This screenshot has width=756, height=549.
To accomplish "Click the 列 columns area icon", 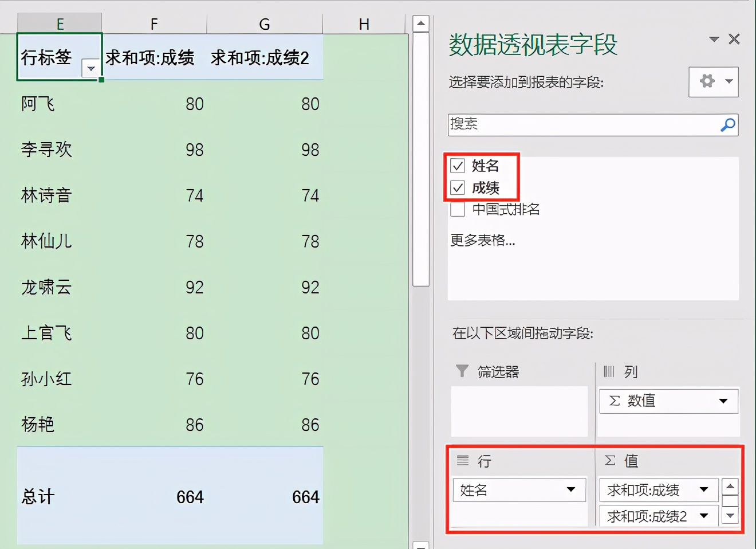I will click(x=609, y=371).
